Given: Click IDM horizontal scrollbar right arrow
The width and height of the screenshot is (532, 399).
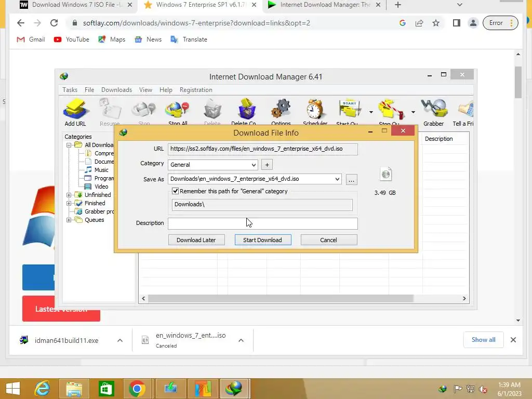Looking at the screenshot, I should pyautogui.click(x=464, y=299).
